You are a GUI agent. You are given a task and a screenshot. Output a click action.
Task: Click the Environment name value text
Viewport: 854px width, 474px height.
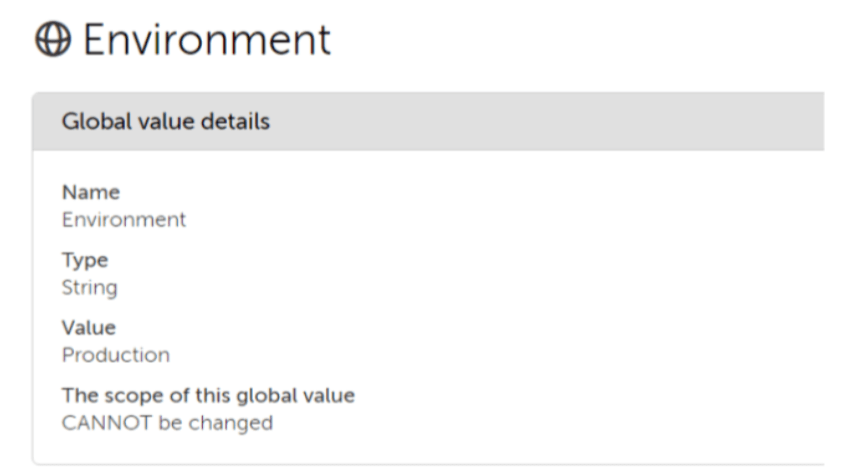(124, 220)
